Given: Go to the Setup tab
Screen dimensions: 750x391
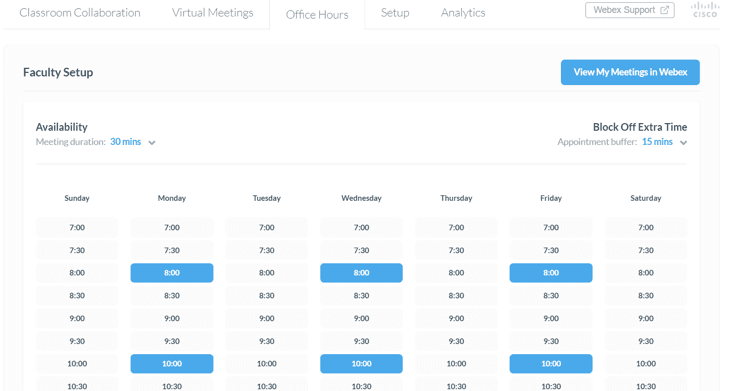Looking at the screenshot, I should [x=395, y=13].
